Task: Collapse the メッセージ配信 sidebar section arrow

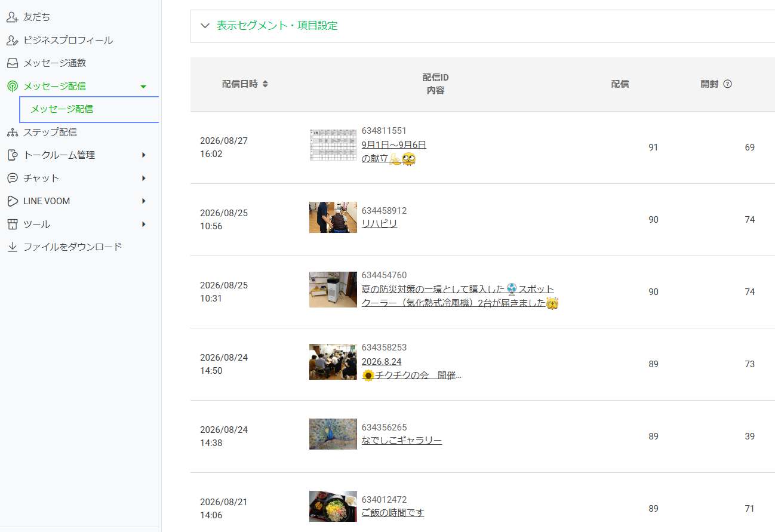Action: point(143,87)
